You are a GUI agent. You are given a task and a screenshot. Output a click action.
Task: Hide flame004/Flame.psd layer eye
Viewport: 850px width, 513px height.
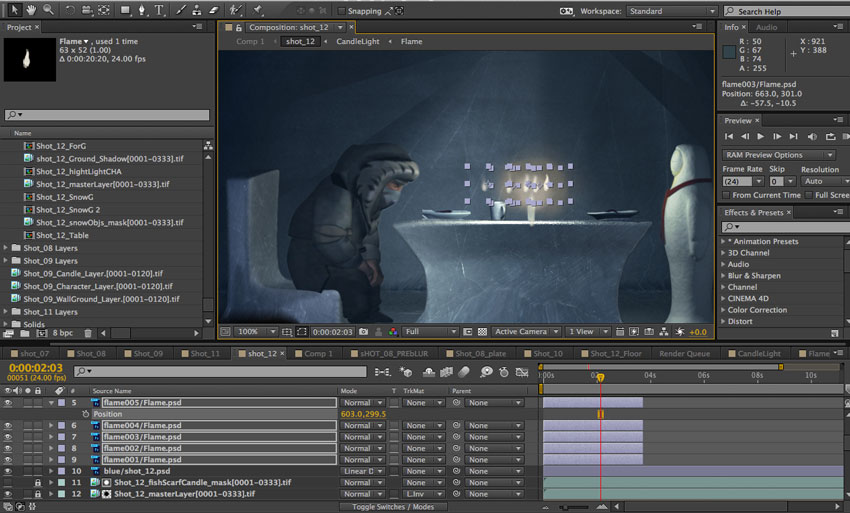[x=8, y=426]
